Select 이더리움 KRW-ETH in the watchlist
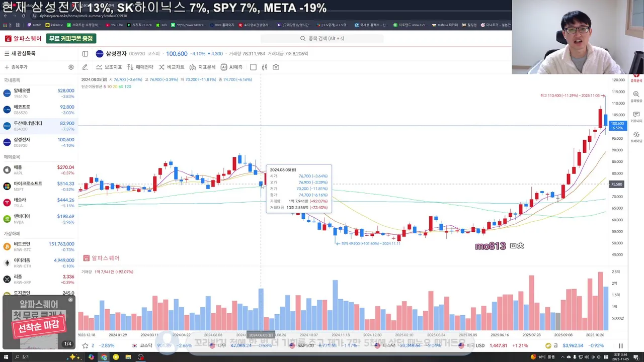Screen dimensions: 644x362 tap(39, 262)
